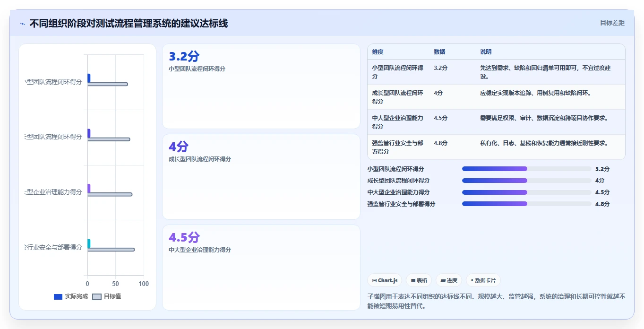Click the progress bar for 中大型企业治理能力得分
Image resolution: width=644 pixels, height=329 pixels.
coord(527,192)
